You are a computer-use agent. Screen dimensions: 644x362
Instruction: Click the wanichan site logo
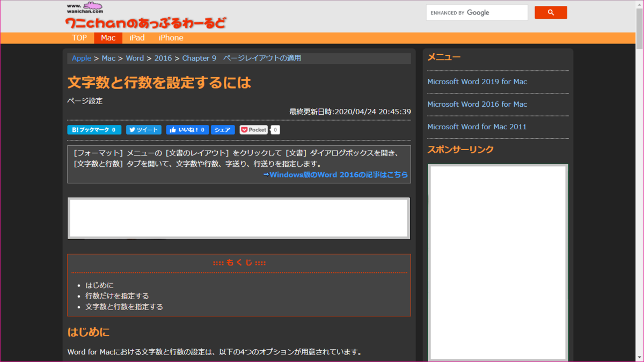[145, 16]
